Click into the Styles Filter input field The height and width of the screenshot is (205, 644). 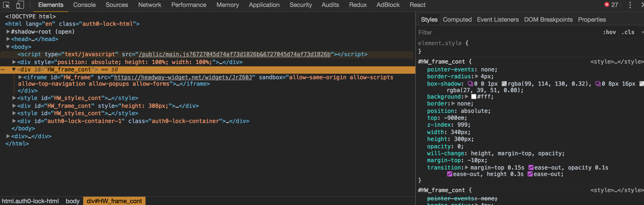(500, 32)
